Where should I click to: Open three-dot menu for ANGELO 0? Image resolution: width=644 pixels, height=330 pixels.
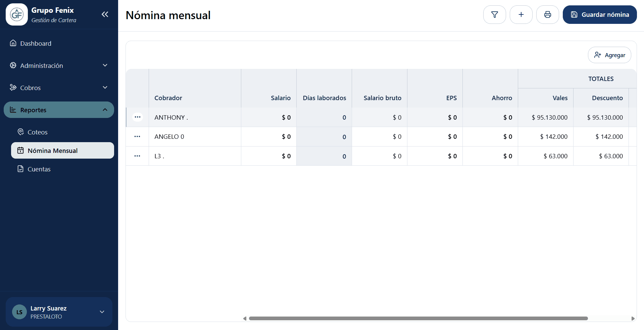point(137,136)
